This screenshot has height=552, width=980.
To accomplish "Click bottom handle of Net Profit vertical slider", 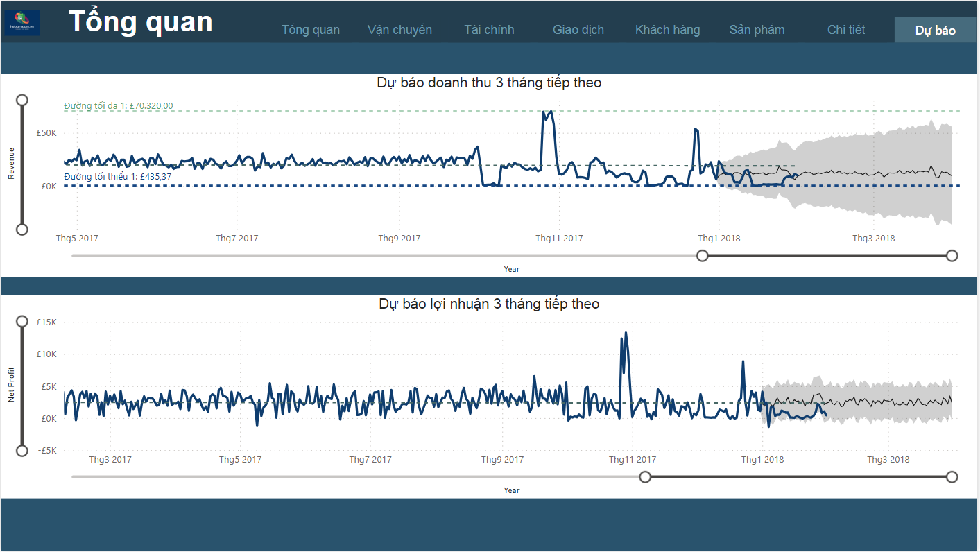I will [x=22, y=451].
